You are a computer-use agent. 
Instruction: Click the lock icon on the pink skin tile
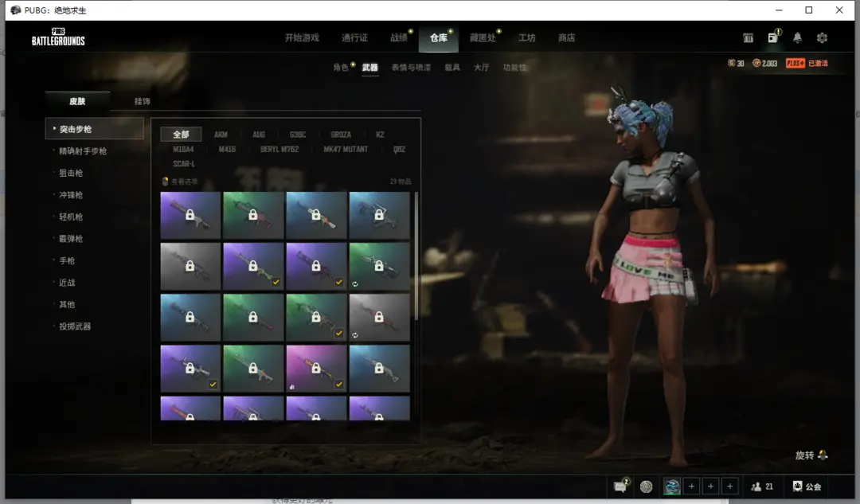316,368
